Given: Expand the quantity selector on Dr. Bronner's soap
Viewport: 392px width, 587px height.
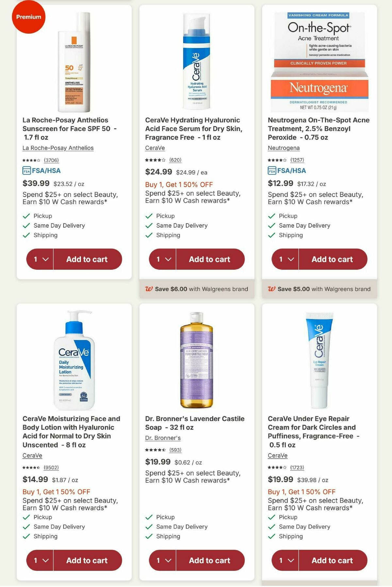Looking at the screenshot, I should click(x=162, y=560).
